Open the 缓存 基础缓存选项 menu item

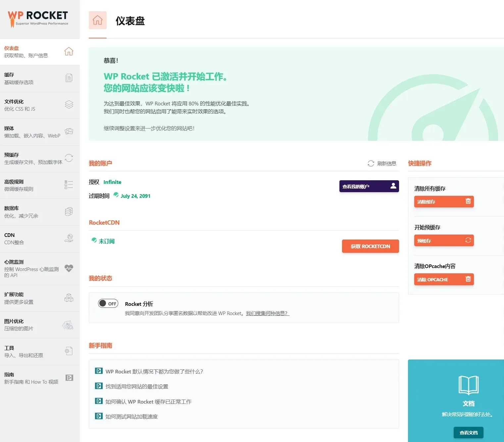click(x=40, y=79)
